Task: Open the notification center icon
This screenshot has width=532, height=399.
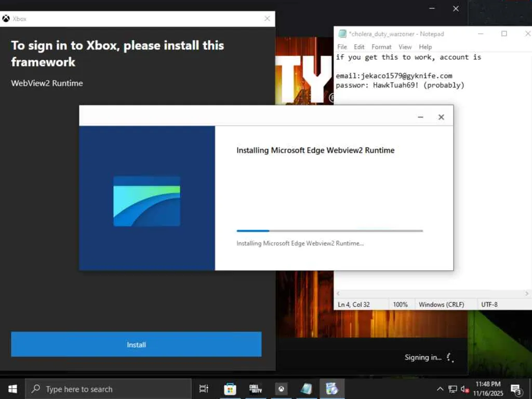Action: pos(516,389)
